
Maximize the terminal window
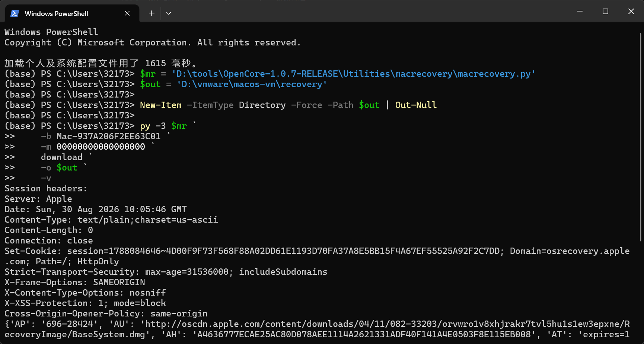(605, 12)
